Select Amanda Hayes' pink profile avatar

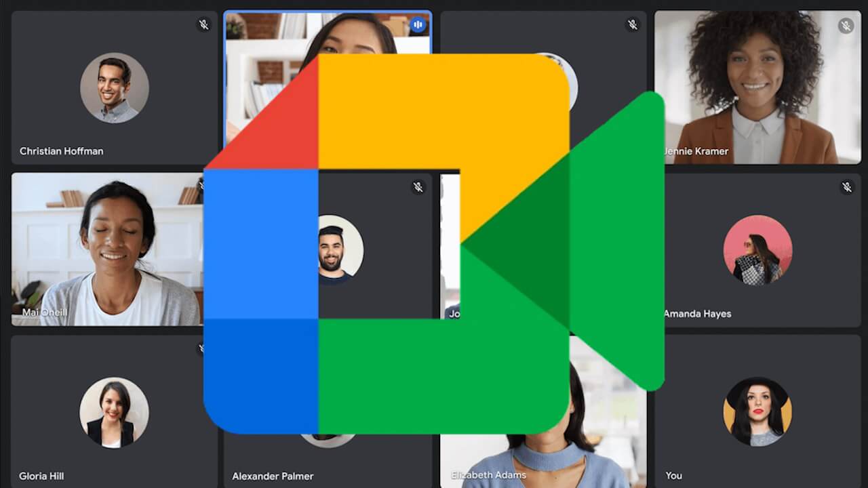[x=757, y=249]
